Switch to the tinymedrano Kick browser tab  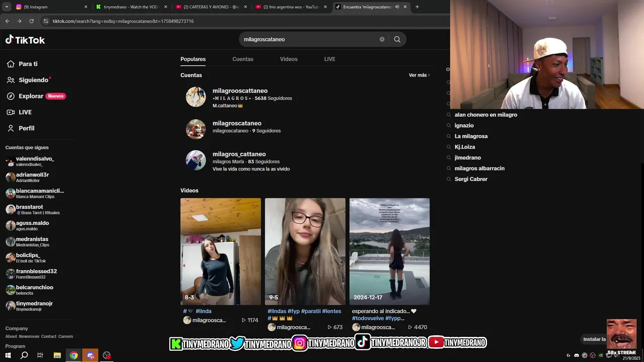(131, 7)
